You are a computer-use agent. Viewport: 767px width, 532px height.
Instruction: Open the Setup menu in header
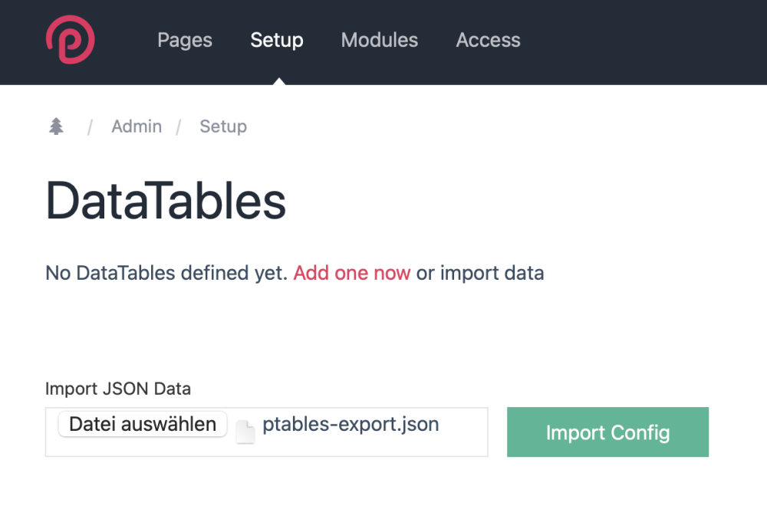pos(277,41)
